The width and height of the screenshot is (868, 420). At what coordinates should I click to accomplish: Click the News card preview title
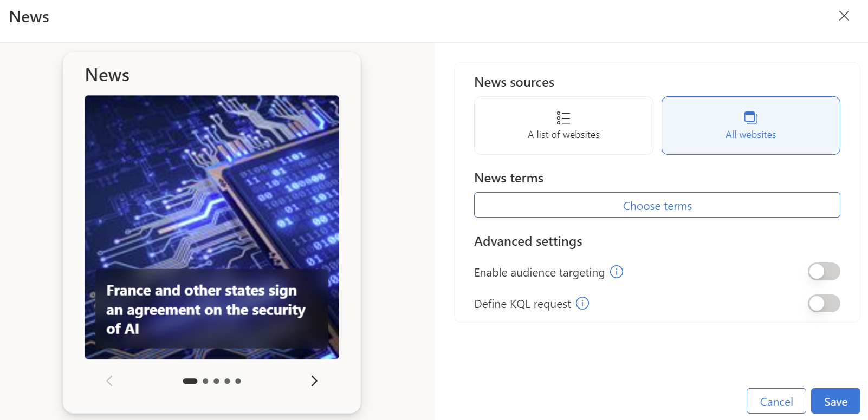[107, 75]
